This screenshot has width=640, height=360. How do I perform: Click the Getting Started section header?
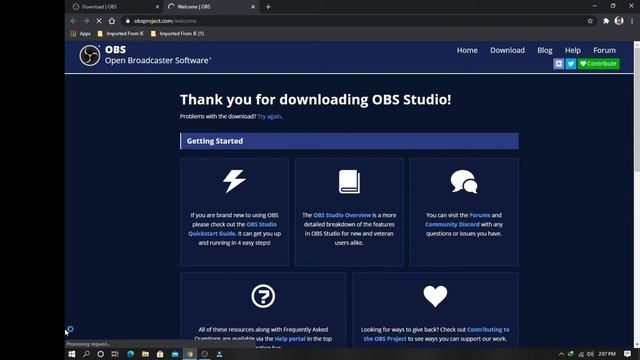(x=349, y=141)
